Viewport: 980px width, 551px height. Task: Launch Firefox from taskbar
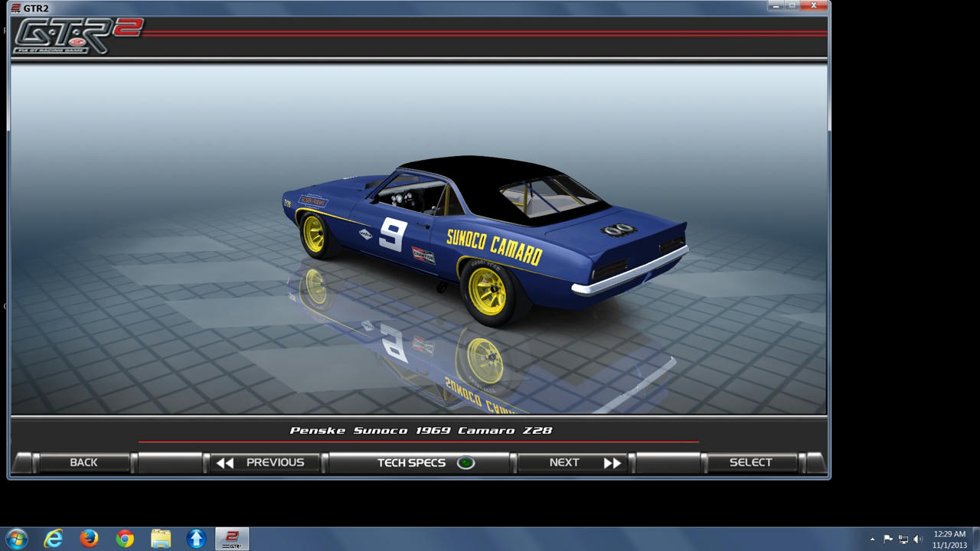(89, 539)
